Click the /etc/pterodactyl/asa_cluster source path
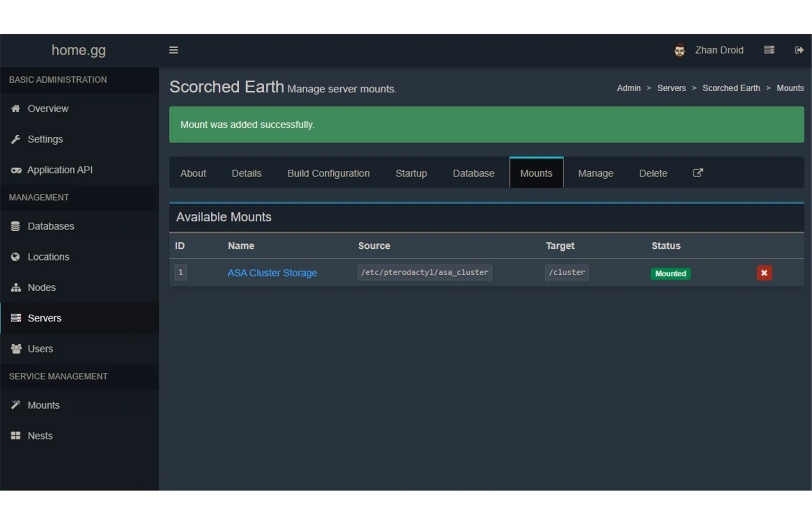 424,273
